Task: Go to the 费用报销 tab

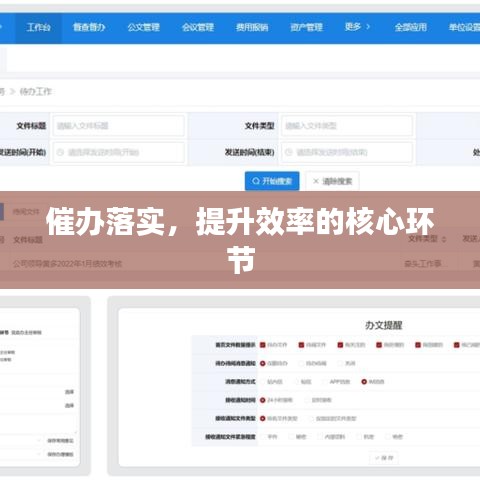Action: pos(252,27)
